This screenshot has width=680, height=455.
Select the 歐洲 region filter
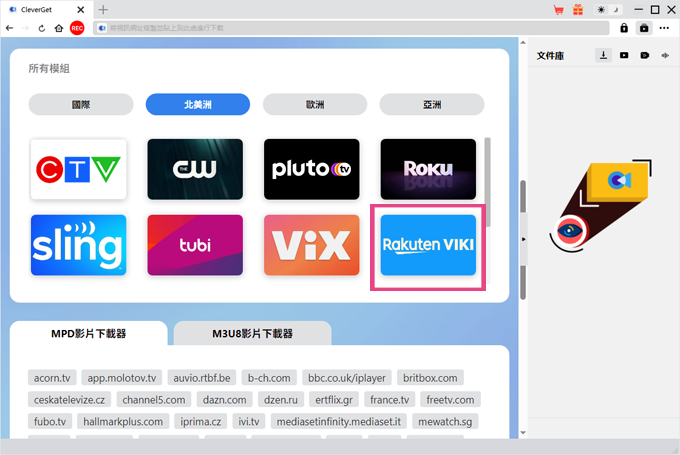pyautogui.click(x=315, y=105)
